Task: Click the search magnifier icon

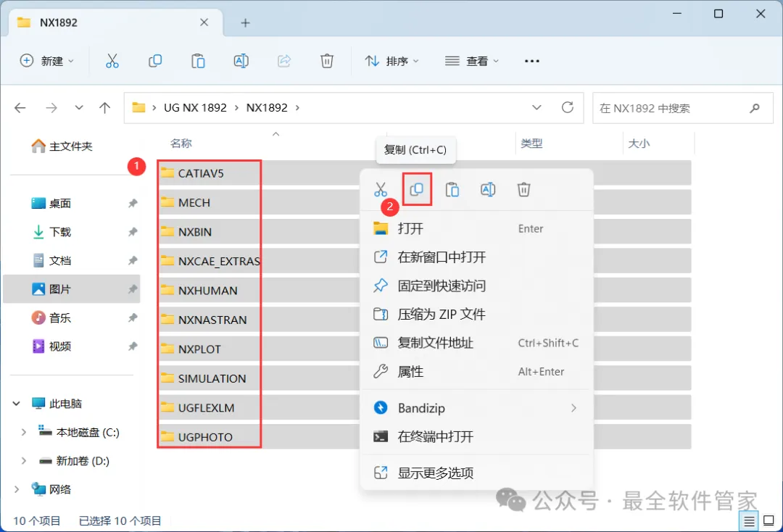Action: 755,108
